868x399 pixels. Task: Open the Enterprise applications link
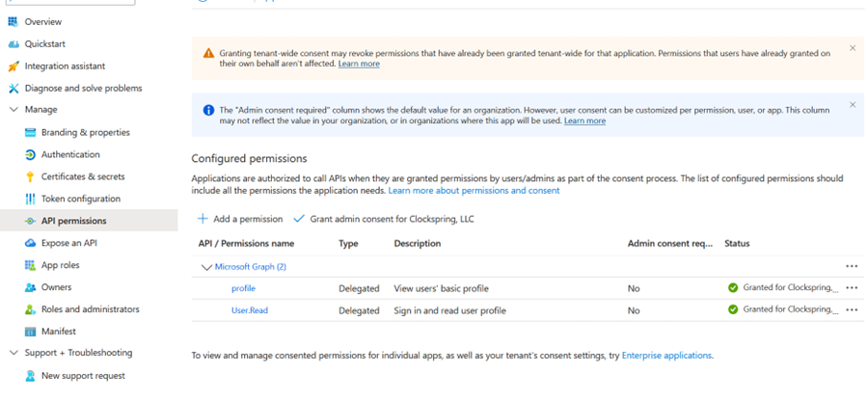point(666,356)
